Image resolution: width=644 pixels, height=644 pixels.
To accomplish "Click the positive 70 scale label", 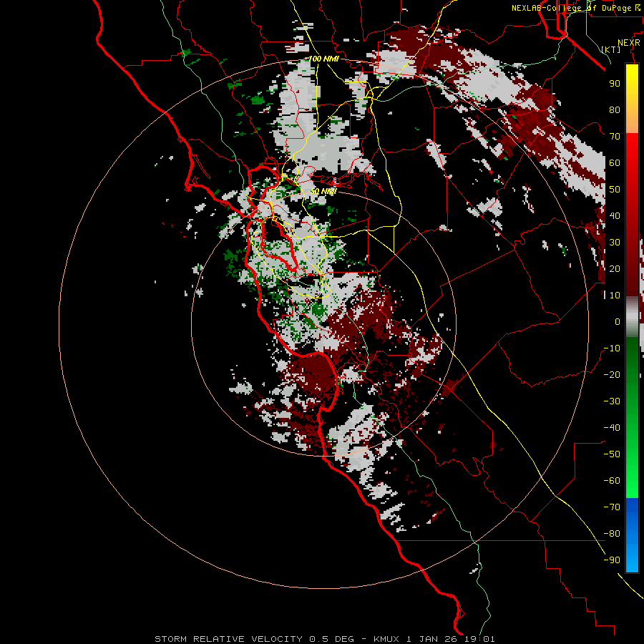I will pyautogui.click(x=615, y=137).
